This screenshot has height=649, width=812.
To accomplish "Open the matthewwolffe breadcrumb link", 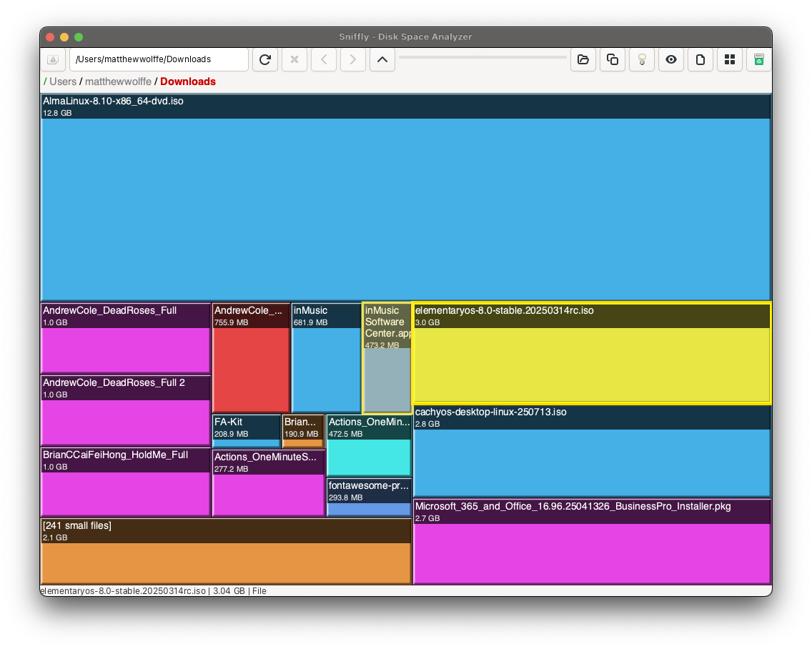I will (118, 81).
